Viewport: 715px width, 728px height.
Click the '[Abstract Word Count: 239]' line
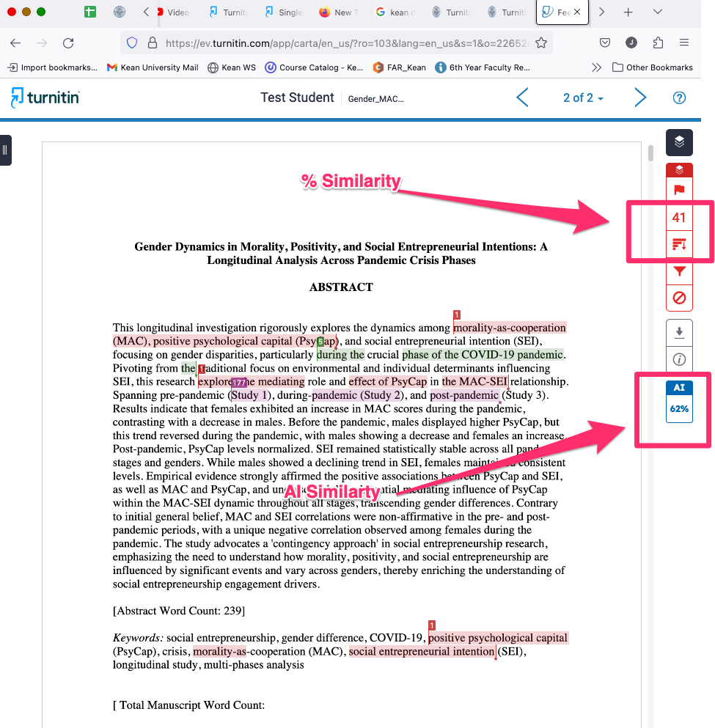tap(179, 611)
